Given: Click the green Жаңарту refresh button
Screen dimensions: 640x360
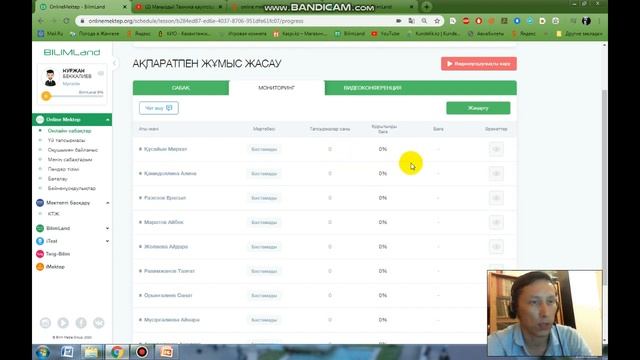Looking at the screenshot, I should (478, 108).
